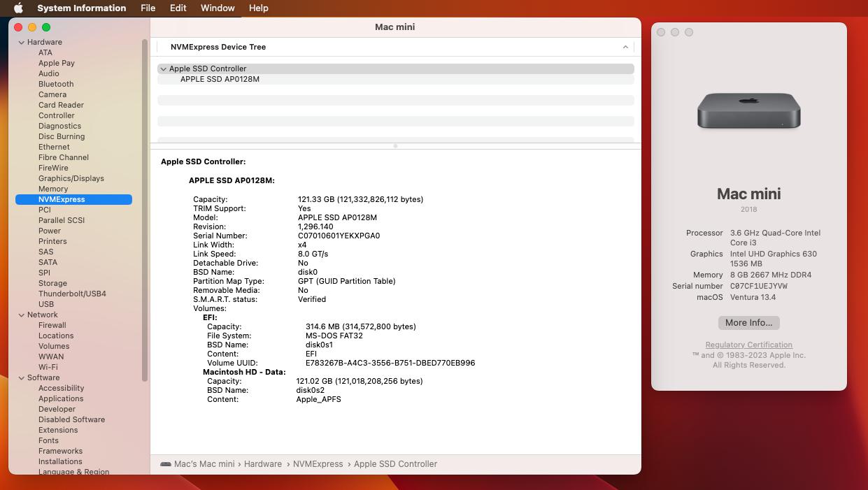The height and width of the screenshot is (490, 868).
Task: Select Ethernet in the sidebar
Action: [x=54, y=147]
